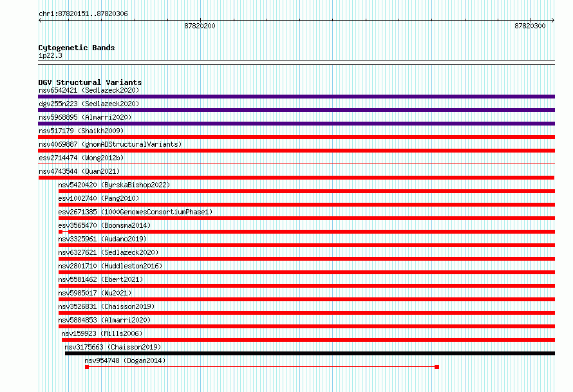573x392 pixels.
Task: Click the red bar under nsv517179
Action: (x=296, y=137)
